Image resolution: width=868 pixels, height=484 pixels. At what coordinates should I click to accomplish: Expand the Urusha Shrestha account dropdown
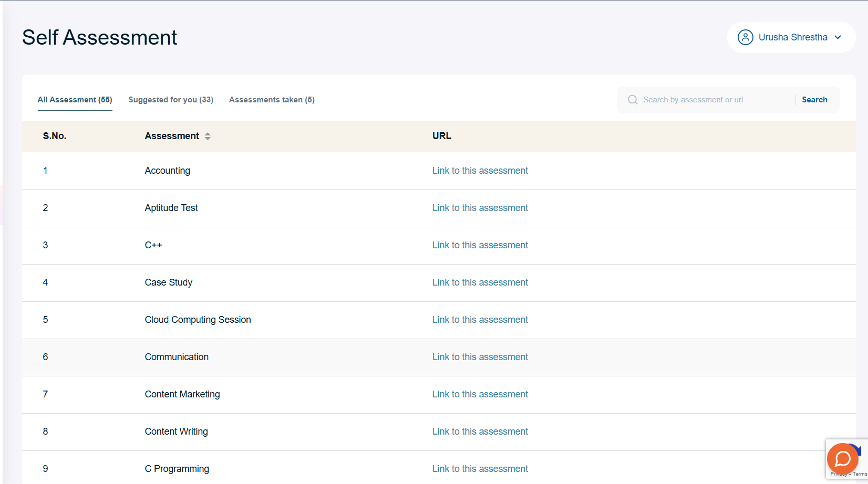838,37
